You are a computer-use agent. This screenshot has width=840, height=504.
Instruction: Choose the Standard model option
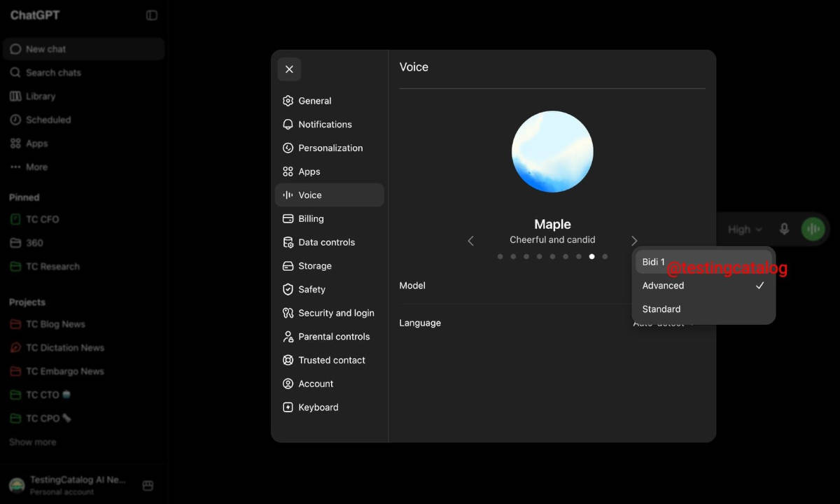(703, 309)
